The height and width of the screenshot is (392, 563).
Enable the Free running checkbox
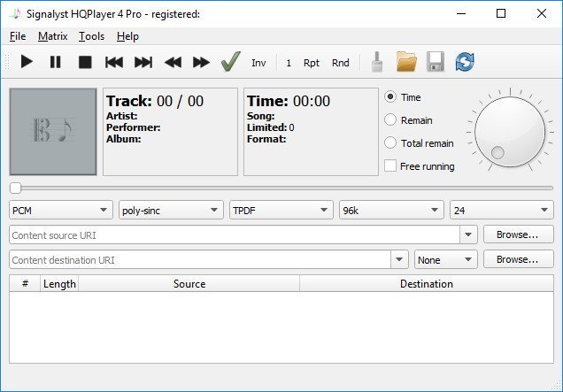point(390,166)
